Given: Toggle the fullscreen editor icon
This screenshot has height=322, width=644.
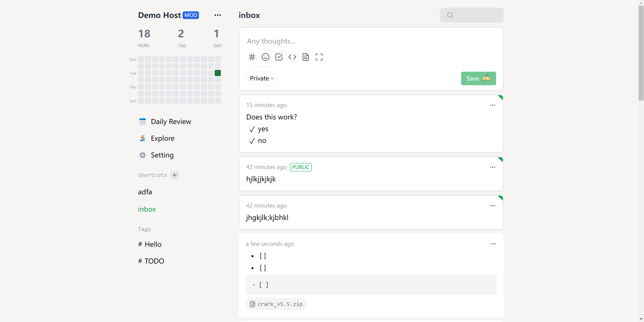Looking at the screenshot, I should 319,57.
